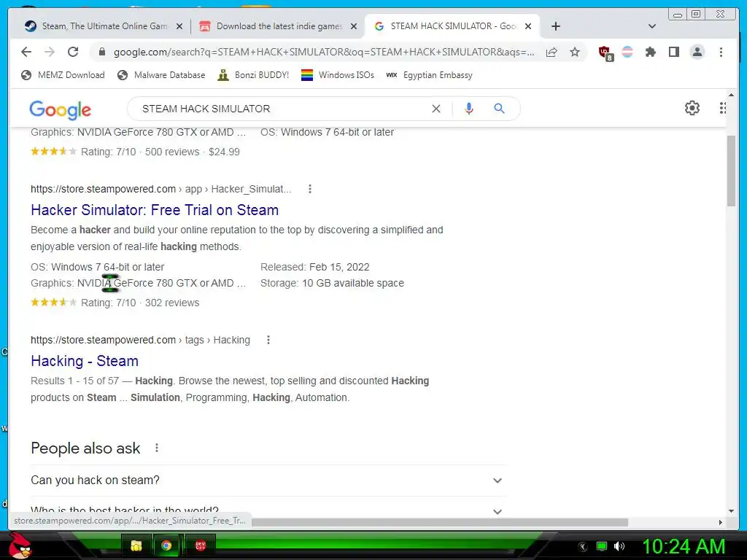Open the Extensions puzzle menu
Viewport: 747px width, 560px height.
click(650, 52)
